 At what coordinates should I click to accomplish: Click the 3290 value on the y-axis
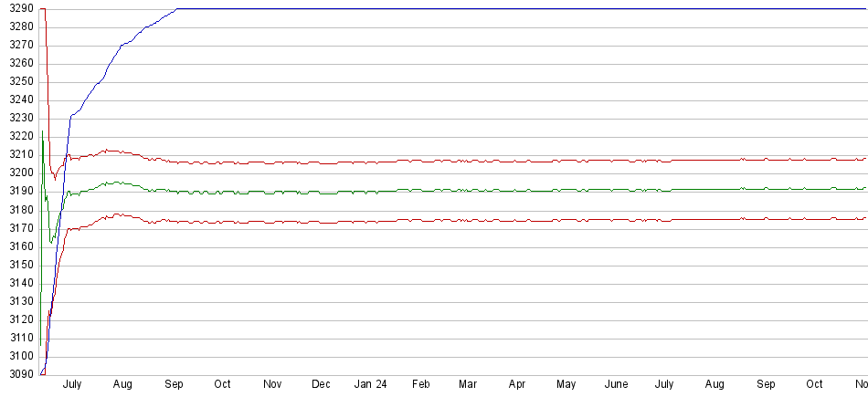pos(20,8)
